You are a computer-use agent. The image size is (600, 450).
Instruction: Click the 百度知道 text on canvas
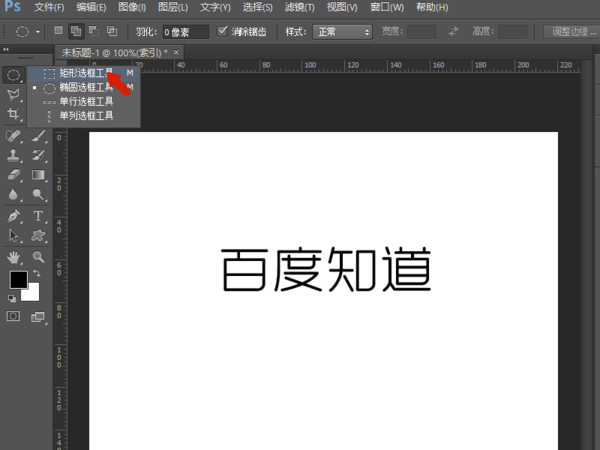[x=326, y=270]
